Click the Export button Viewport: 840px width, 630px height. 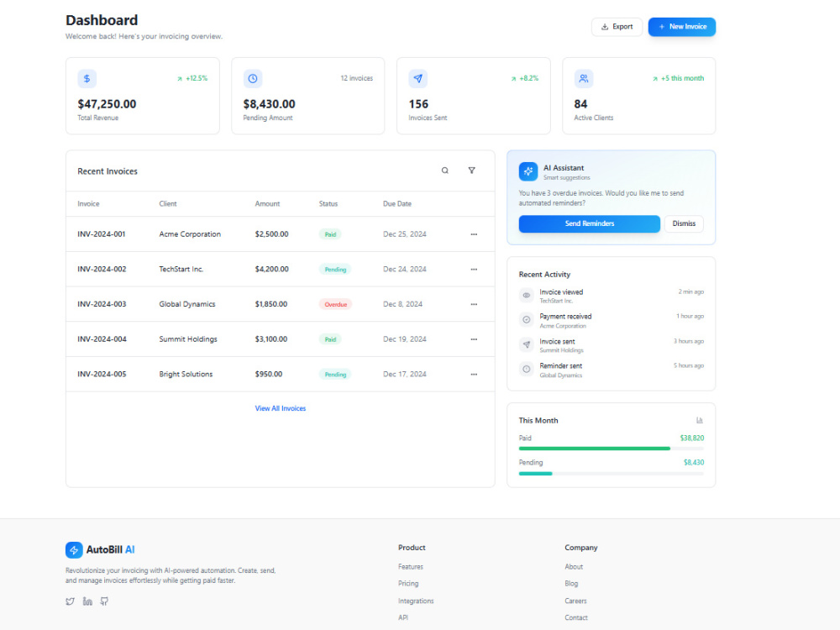617,27
